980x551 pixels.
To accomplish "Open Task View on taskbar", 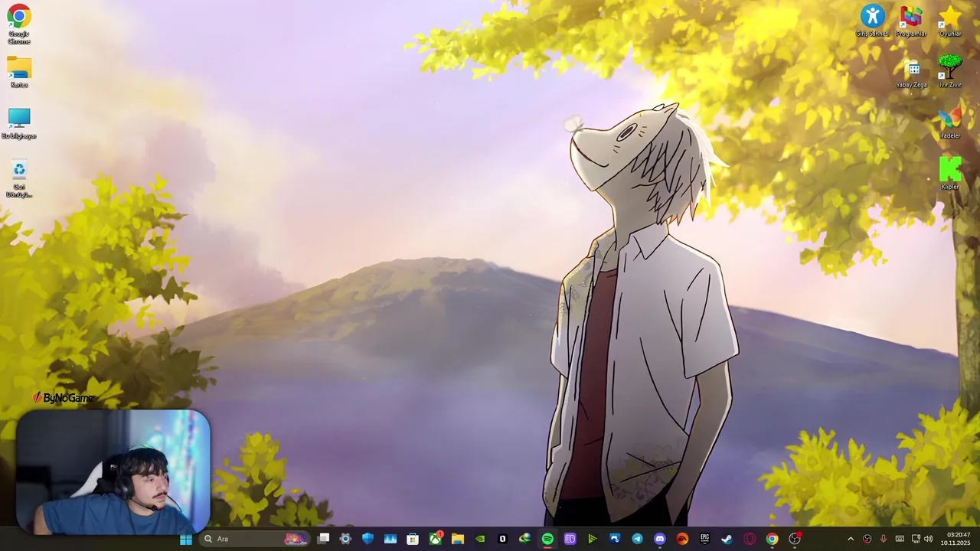I will point(323,539).
